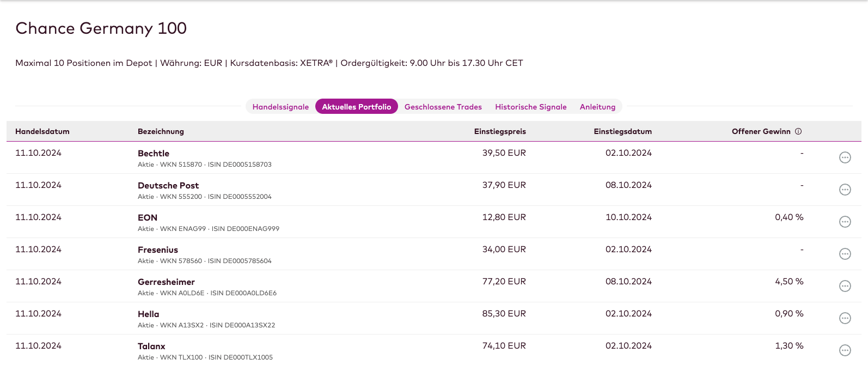The width and height of the screenshot is (868, 365).
Task: Open Hella stock name
Action: click(149, 314)
